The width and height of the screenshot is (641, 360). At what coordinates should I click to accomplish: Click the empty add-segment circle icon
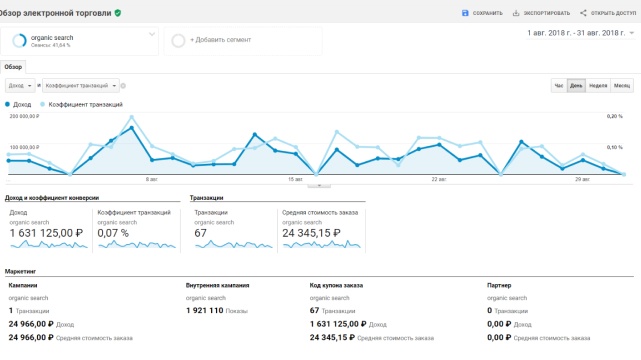pos(178,40)
